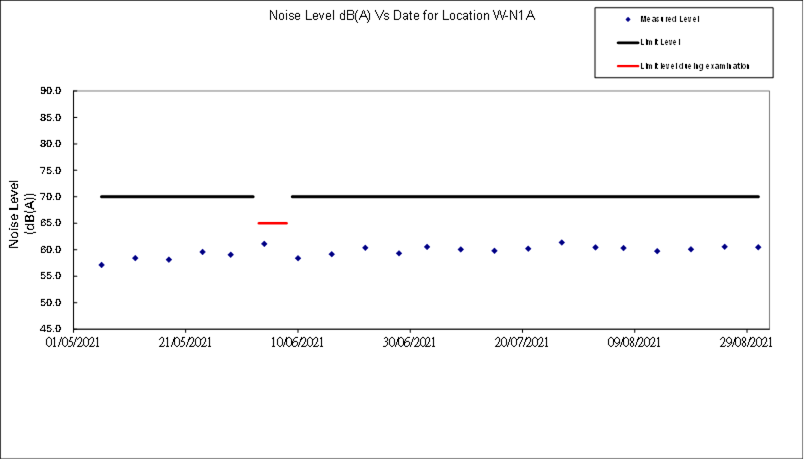This screenshot has height=460, width=804.
Task: Click the long black limit line segment on the right
Action: pos(525,197)
